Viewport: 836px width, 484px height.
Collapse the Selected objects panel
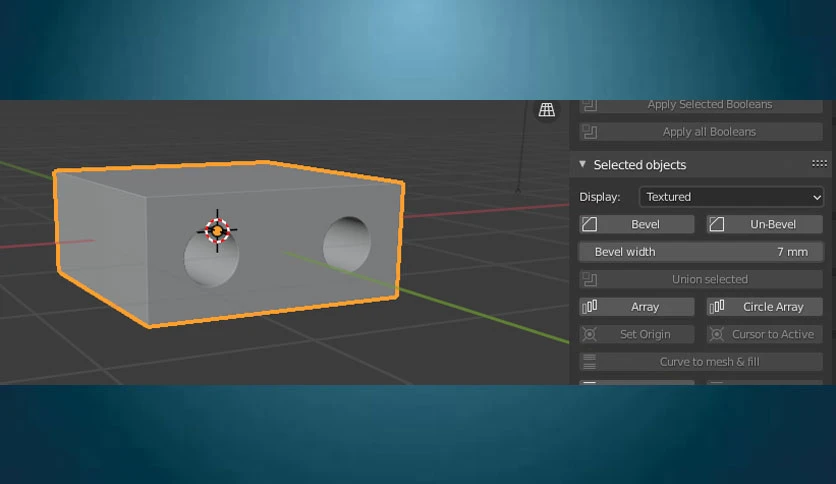(x=583, y=164)
